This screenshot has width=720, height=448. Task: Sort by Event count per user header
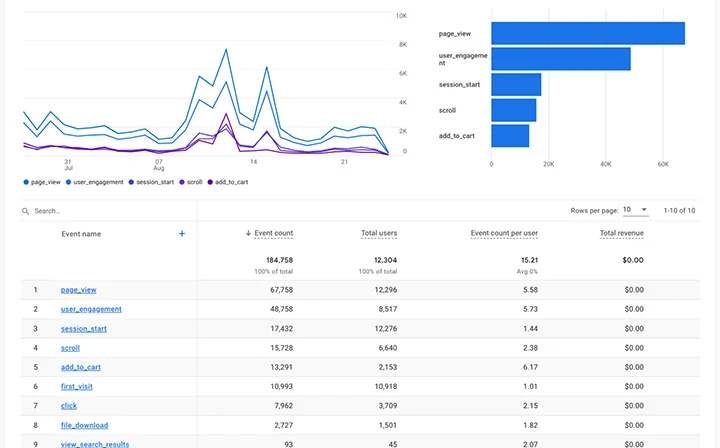point(504,233)
